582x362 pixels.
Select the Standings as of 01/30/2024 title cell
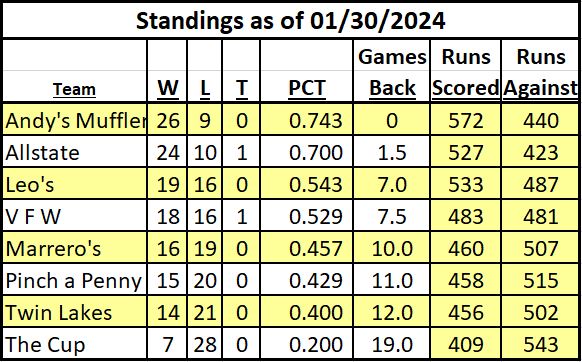point(290,20)
